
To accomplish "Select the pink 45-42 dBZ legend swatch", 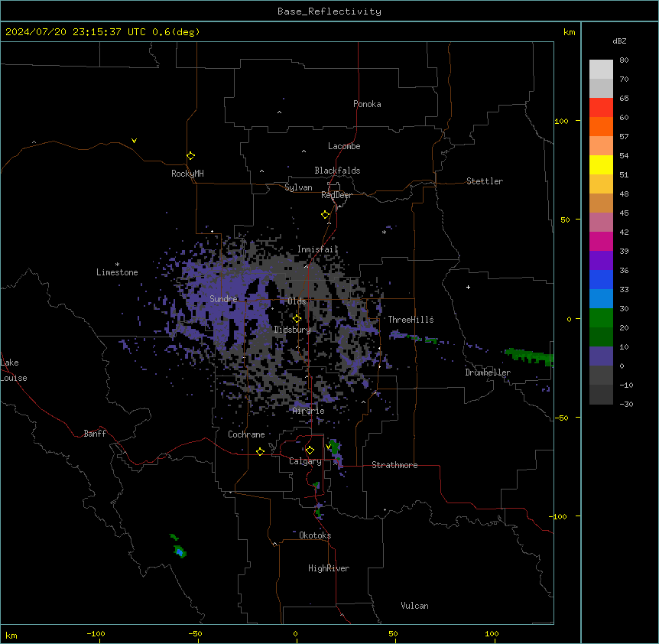I will pos(601,223).
